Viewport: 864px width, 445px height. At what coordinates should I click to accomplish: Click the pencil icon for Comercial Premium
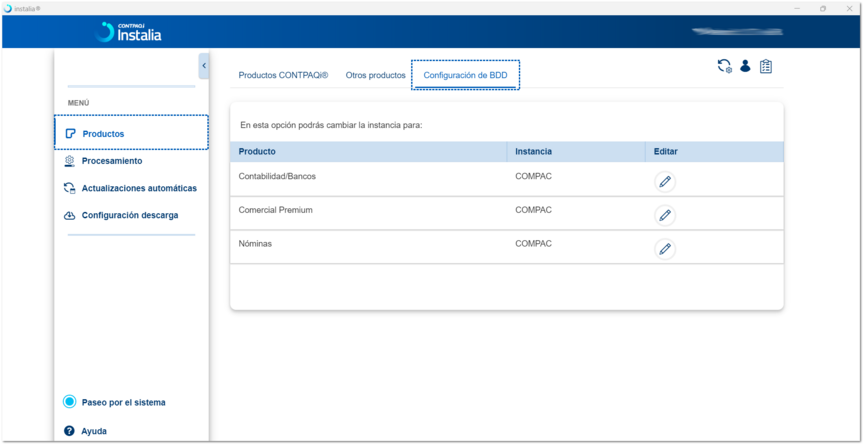coord(665,215)
